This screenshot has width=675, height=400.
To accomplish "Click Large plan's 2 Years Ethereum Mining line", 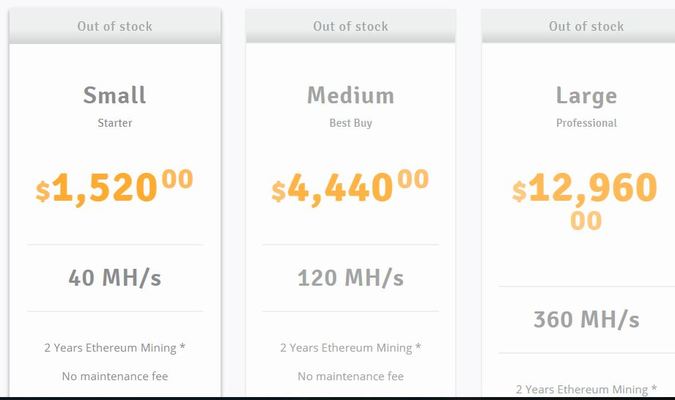I will (586, 389).
